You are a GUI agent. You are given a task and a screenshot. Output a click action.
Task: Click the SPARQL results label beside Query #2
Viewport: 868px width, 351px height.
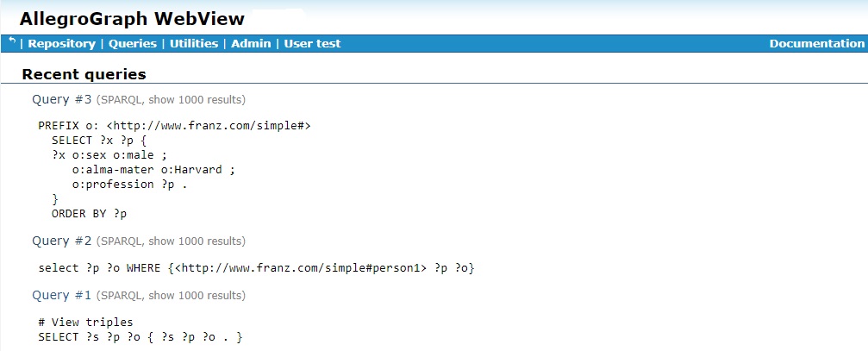(171, 241)
